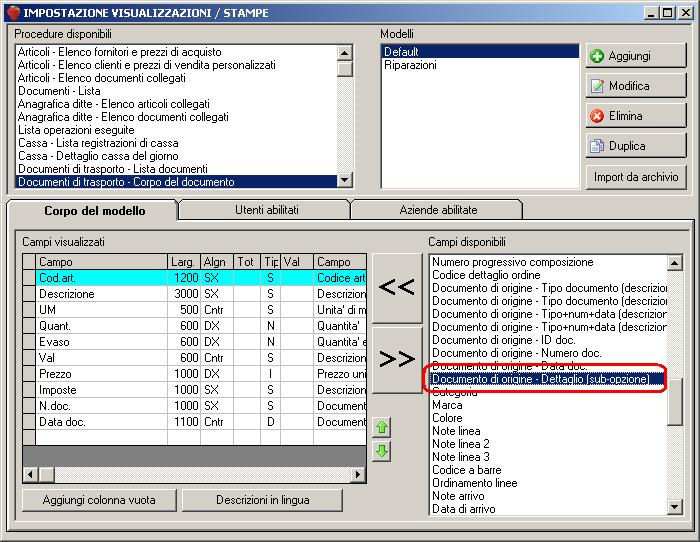Select Data di arrivo field

pyautogui.click(x=548, y=509)
